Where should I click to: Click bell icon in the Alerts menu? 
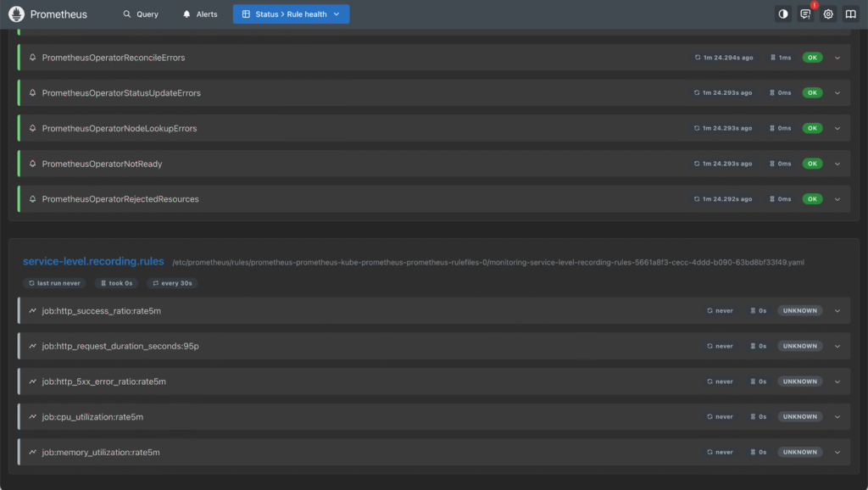pos(186,14)
